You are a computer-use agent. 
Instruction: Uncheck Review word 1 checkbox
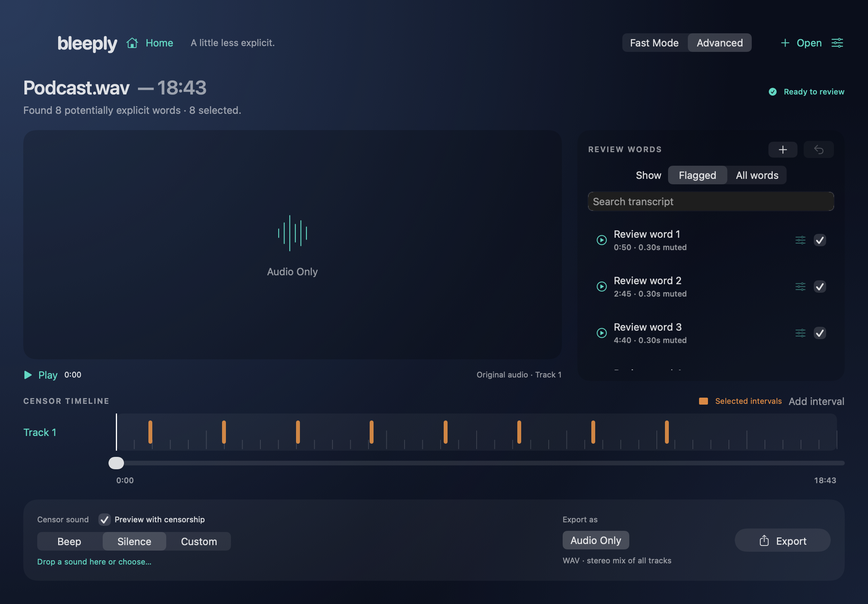[x=820, y=240]
